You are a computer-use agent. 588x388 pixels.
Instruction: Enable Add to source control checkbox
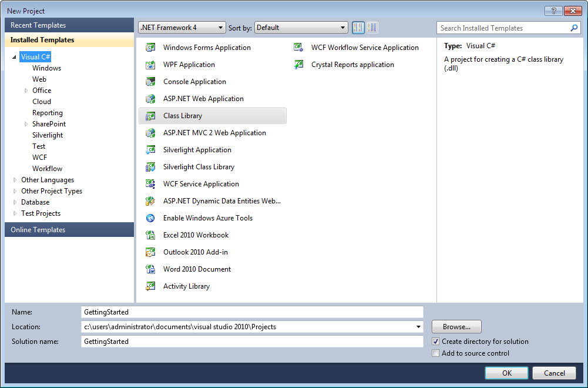[x=435, y=353]
